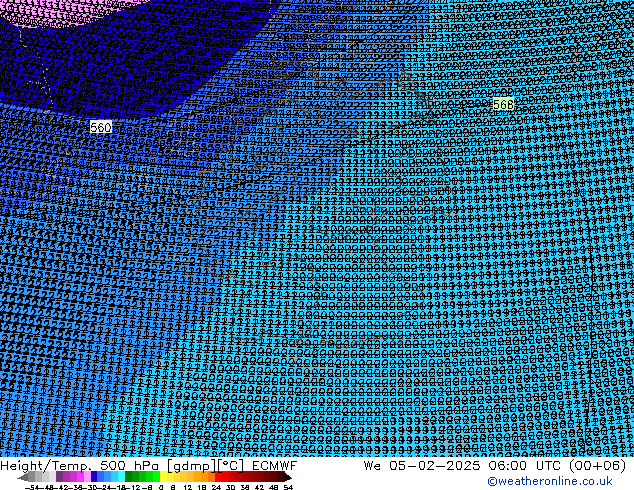Viewport: 634px width, 490px height.
Task: Click the yellow legend swatch at 0
Action: click(x=163, y=476)
